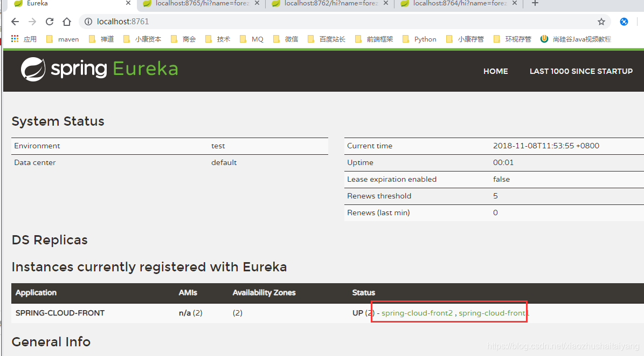Viewport: 644px width, 356px height.
Task: Open the 微信 bookmarks folder
Action: tap(286, 39)
